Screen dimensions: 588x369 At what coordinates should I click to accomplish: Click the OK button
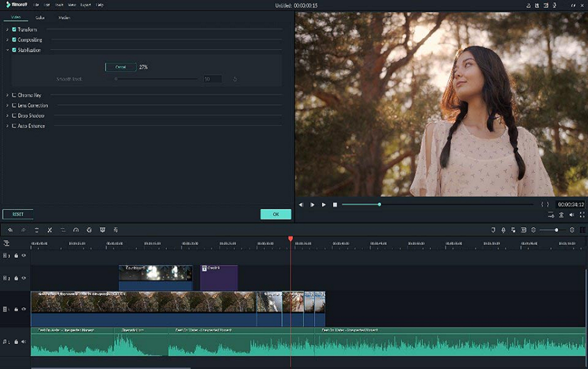tap(275, 214)
